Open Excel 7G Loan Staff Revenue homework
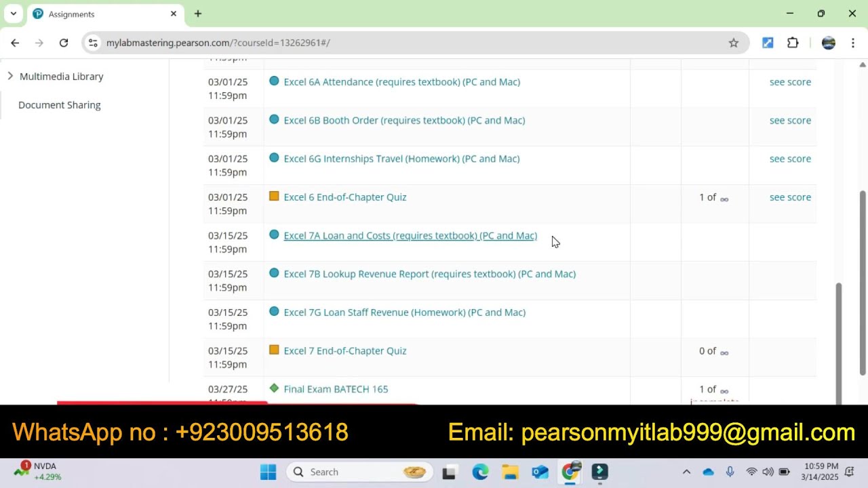The image size is (868, 488). pyautogui.click(x=405, y=312)
